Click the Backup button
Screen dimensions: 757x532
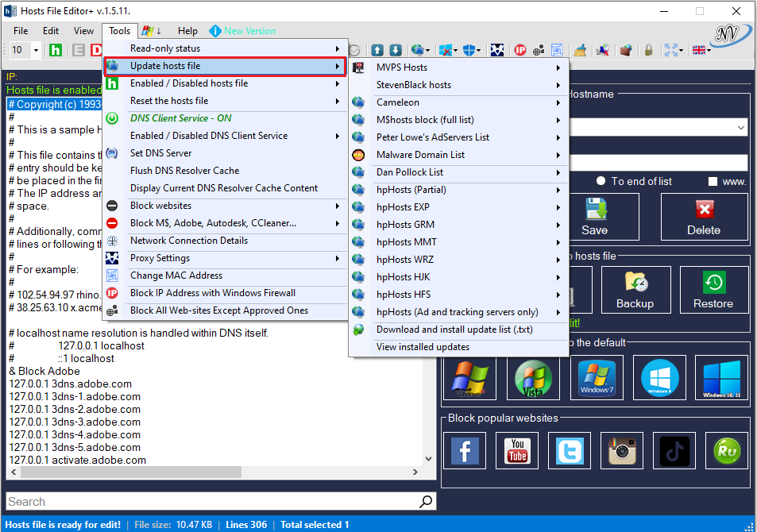pos(635,290)
